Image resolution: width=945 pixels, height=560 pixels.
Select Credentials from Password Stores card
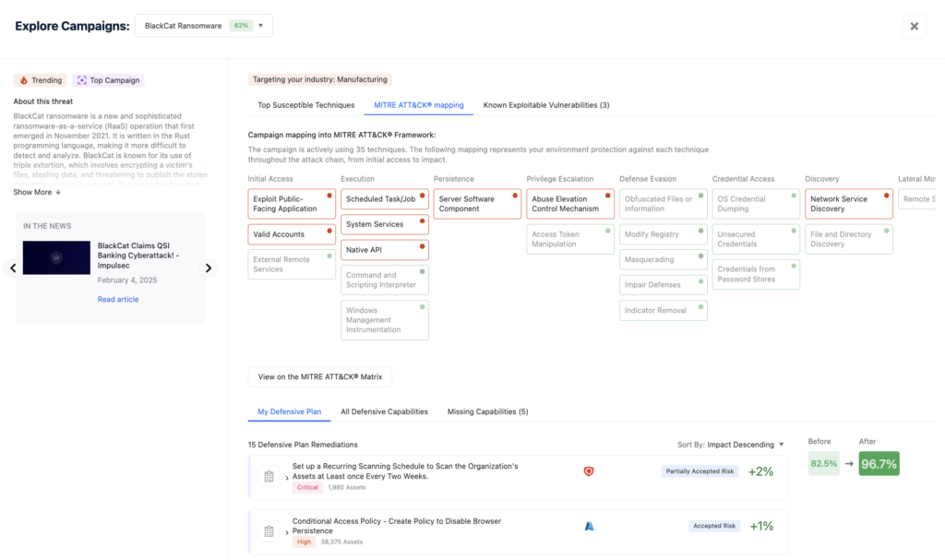coord(756,274)
